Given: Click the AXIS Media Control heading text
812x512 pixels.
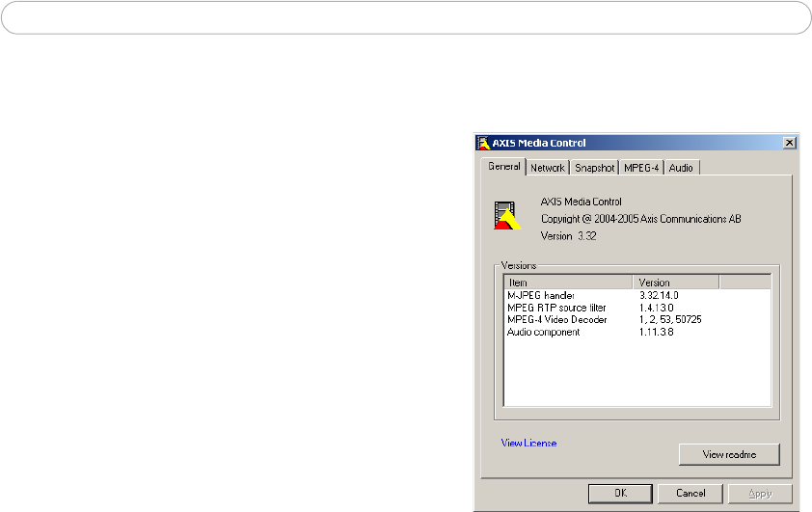Looking at the screenshot, I should [582, 202].
